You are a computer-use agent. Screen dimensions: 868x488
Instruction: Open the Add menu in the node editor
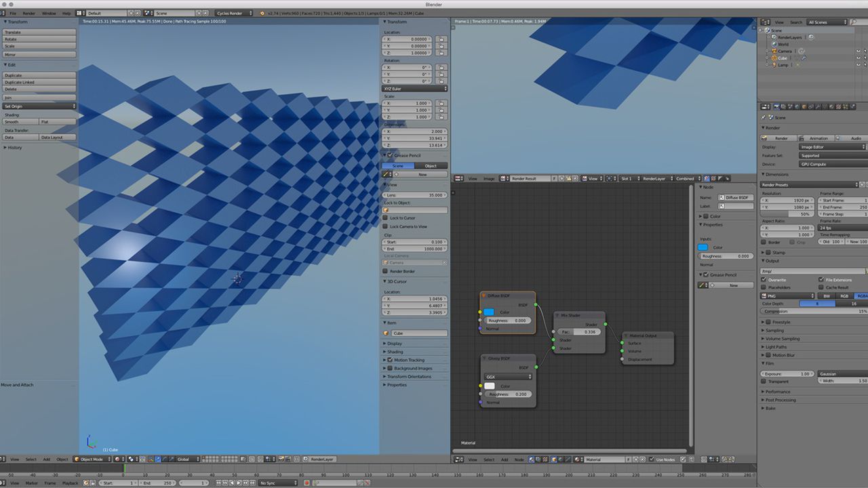point(505,460)
